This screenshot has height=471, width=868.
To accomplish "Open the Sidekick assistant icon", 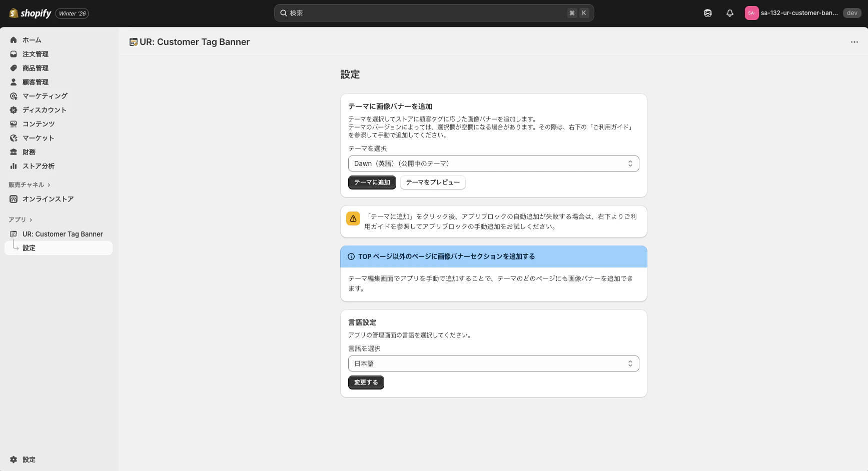I will (x=707, y=13).
